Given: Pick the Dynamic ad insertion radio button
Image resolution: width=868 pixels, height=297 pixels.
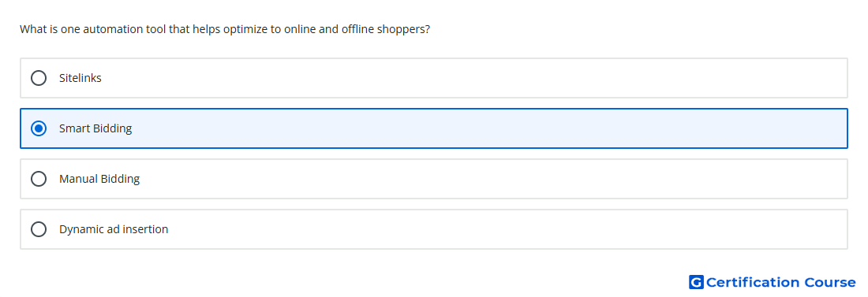Looking at the screenshot, I should click(39, 229).
